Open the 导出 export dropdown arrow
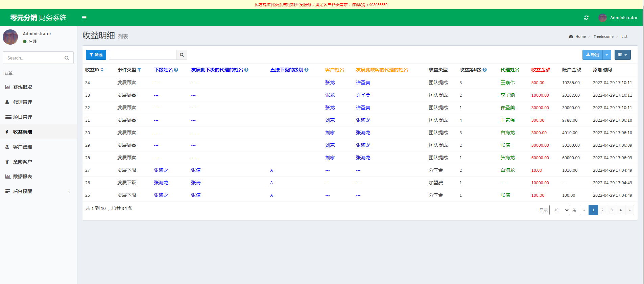 [x=607, y=55]
